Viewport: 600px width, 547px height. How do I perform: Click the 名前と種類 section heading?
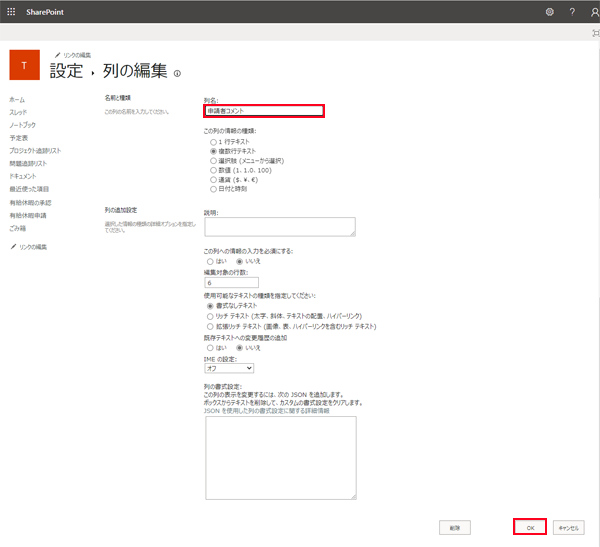pos(118,98)
